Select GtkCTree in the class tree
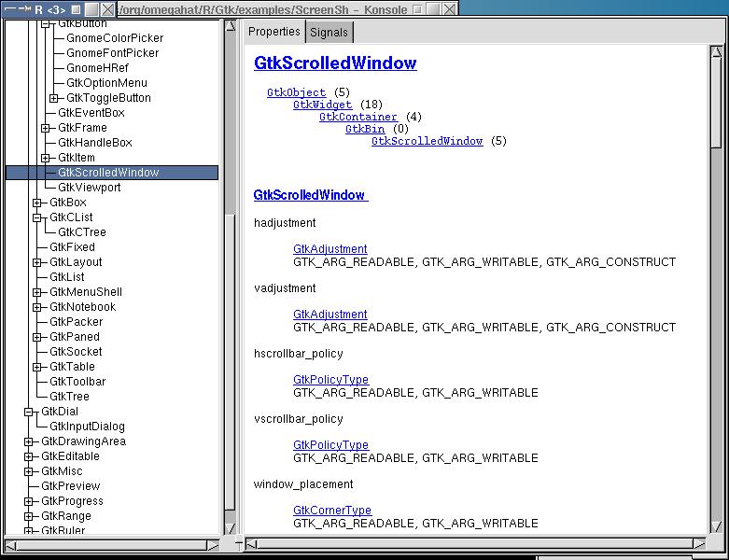The height and width of the screenshot is (560, 729). (x=82, y=232)
